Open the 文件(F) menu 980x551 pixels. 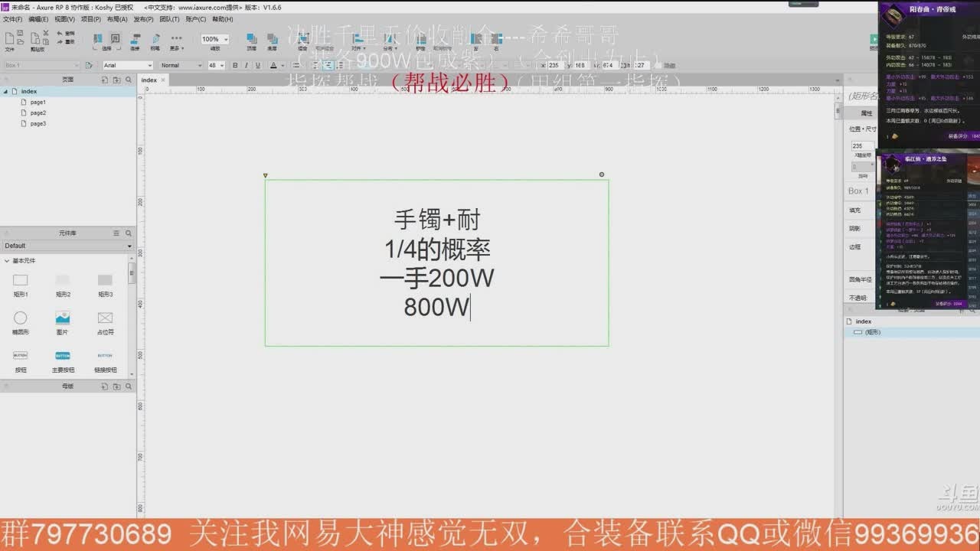(x=13, y=19)
